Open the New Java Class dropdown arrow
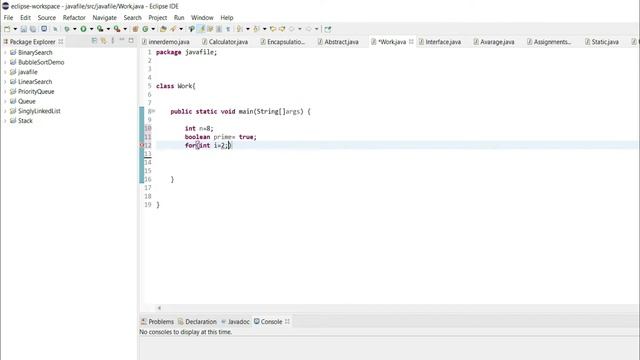 [153, 29]
